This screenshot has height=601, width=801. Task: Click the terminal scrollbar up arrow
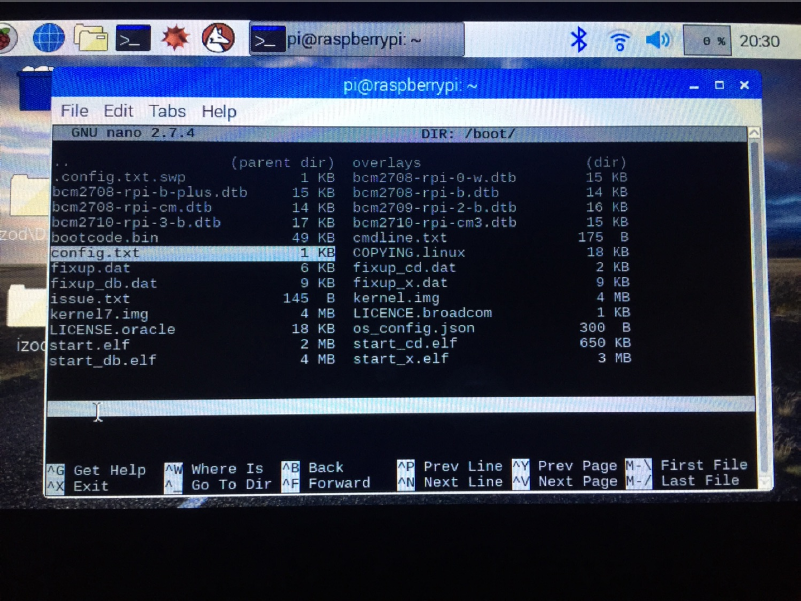tap(754, 133)
